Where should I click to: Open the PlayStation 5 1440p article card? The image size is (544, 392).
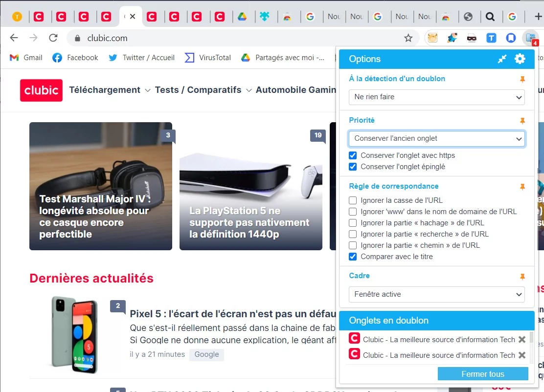point(251,186)
